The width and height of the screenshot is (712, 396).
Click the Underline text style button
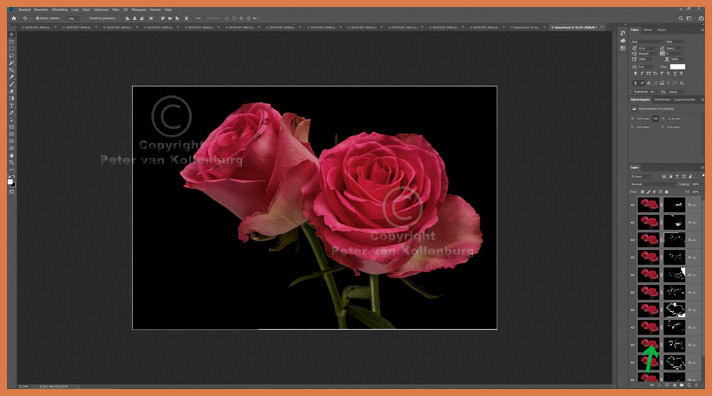[x=675, y=74]
